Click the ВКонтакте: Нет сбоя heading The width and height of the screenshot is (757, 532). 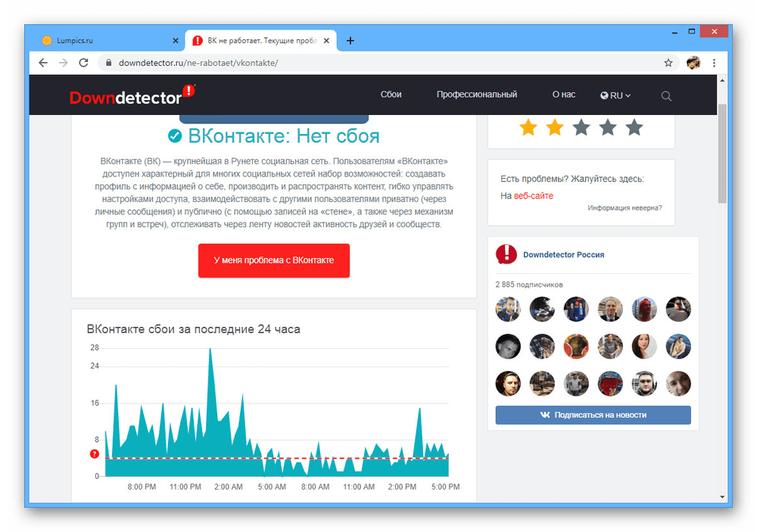274,136
